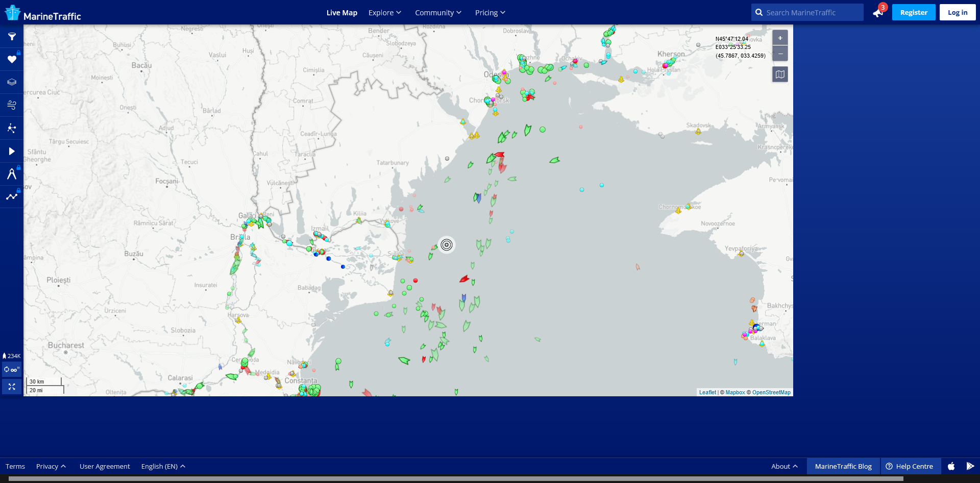Click the concentric-circle target marker at sea

[447, 245]
